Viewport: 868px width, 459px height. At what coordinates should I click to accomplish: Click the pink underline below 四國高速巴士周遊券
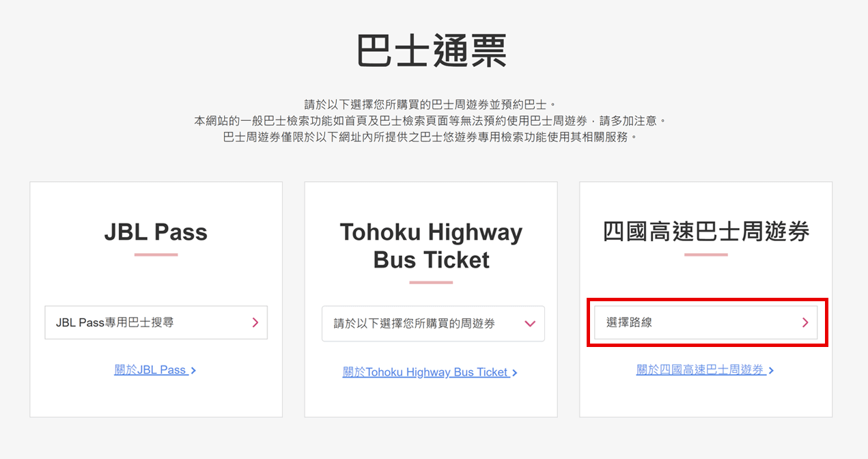point(706,255)
